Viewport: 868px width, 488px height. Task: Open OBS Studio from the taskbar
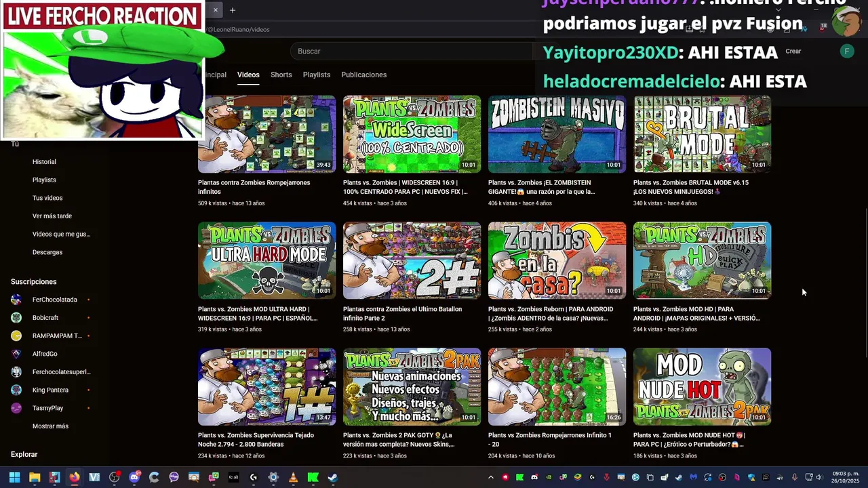(x=115, y=477)
